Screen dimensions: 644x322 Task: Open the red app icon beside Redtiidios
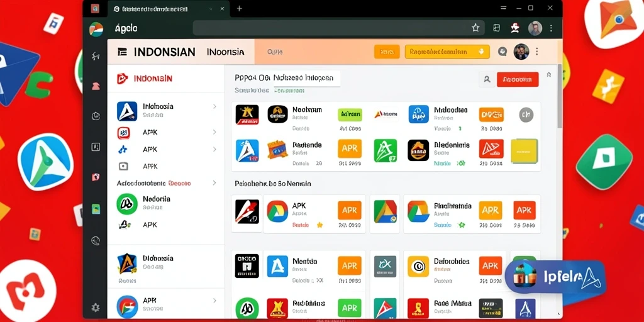(277, 309)
